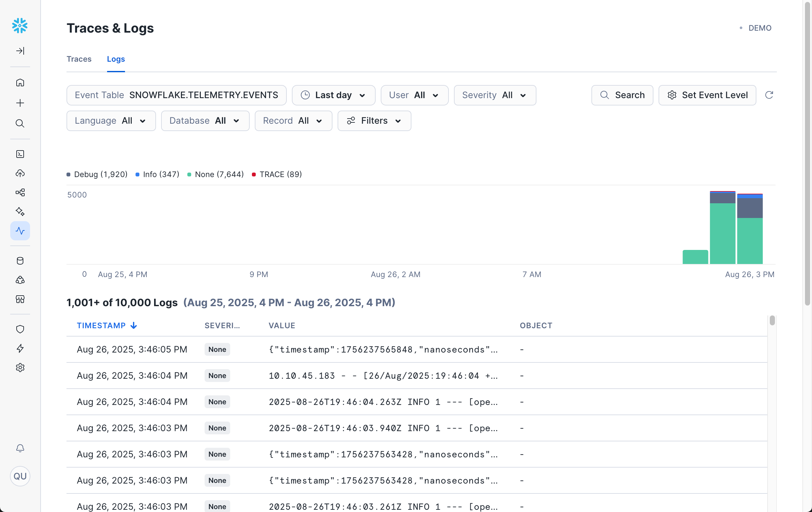
Task: Open the Severity All dropdown
Action: tap(495, 95)
